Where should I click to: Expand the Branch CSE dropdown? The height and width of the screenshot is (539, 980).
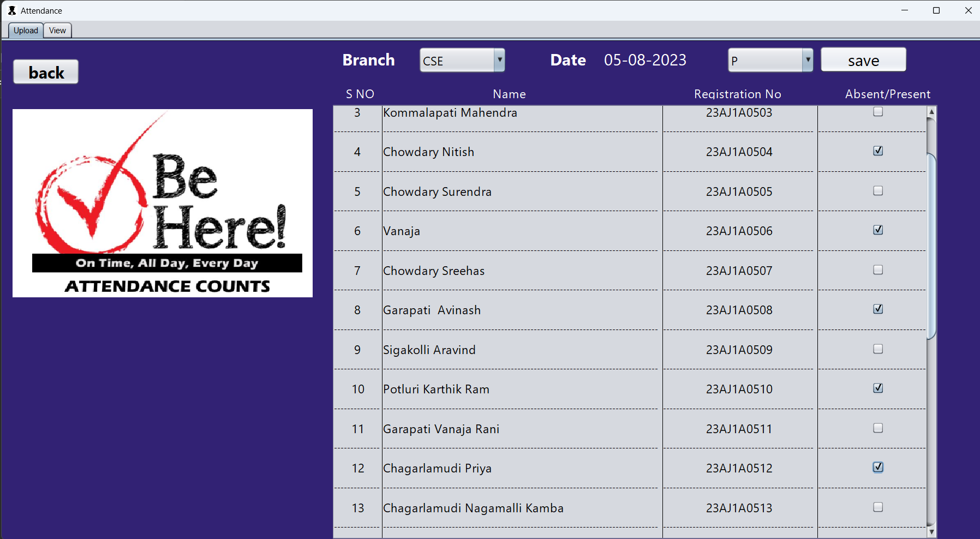499,60
